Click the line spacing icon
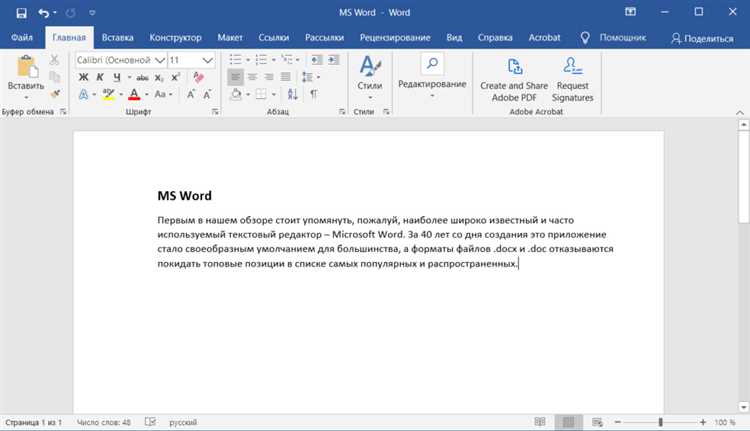Viewport: 750px width, 431px height. 307,77
